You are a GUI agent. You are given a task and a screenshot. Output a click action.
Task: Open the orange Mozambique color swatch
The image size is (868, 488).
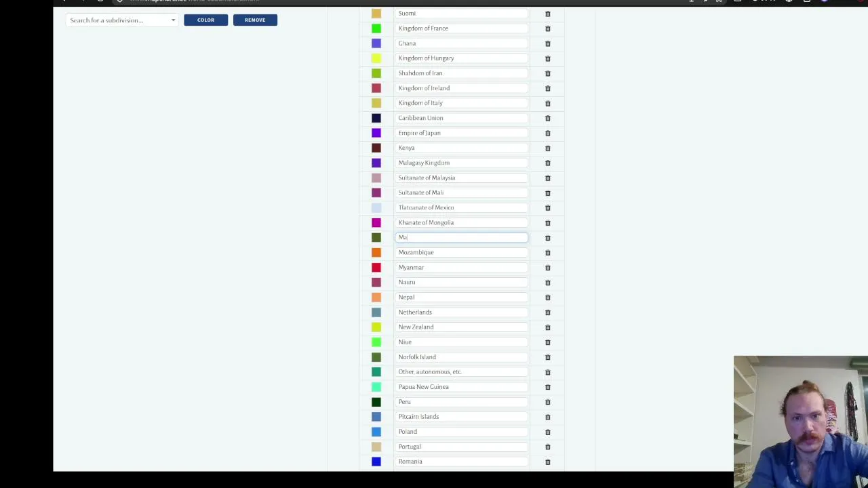376,252
